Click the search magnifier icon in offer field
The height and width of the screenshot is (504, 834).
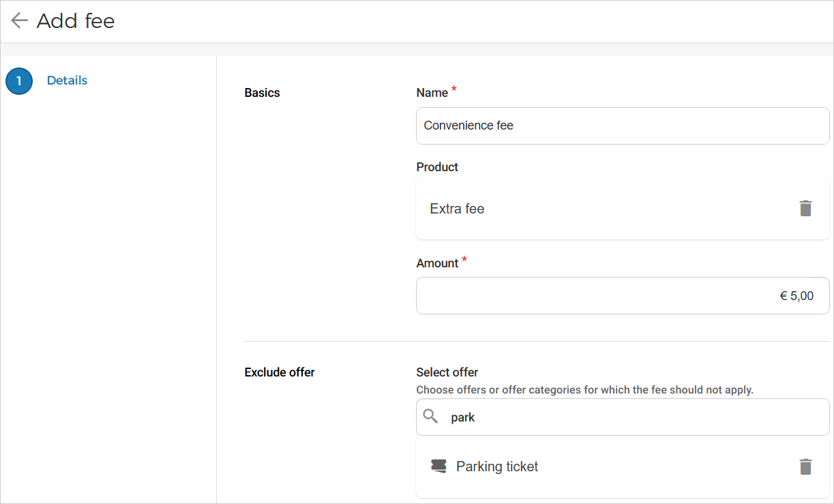point(430,417)
